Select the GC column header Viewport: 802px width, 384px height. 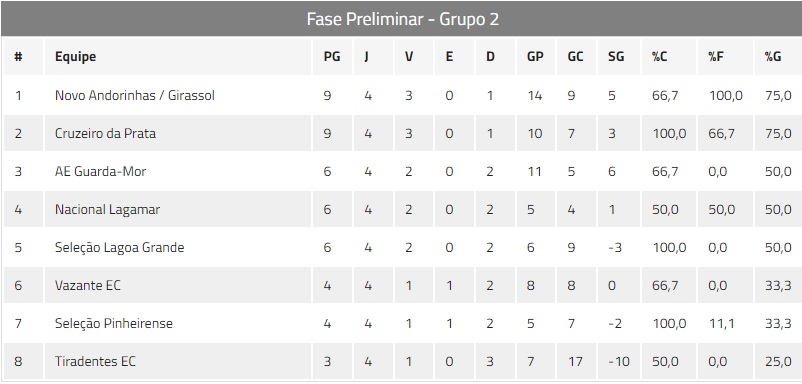tap(575, 56)
